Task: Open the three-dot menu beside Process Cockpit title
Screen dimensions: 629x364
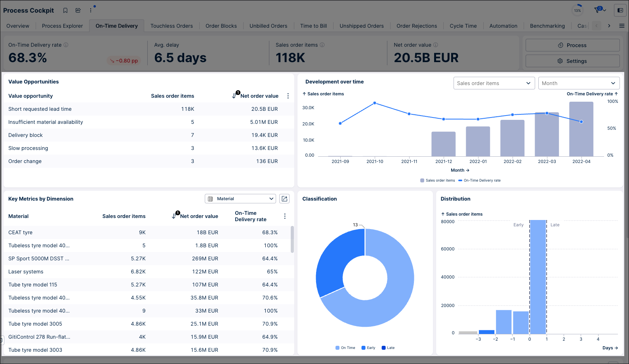Action: [91, 10]
